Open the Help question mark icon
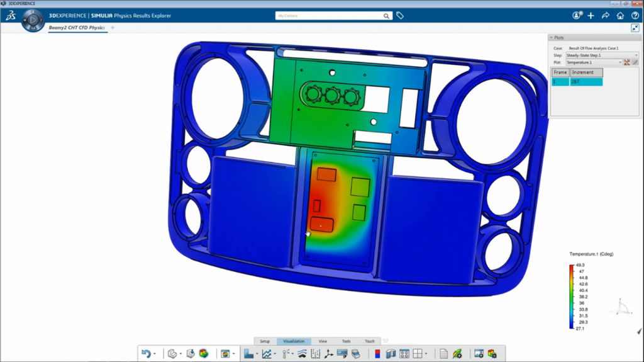 point(635,16)
